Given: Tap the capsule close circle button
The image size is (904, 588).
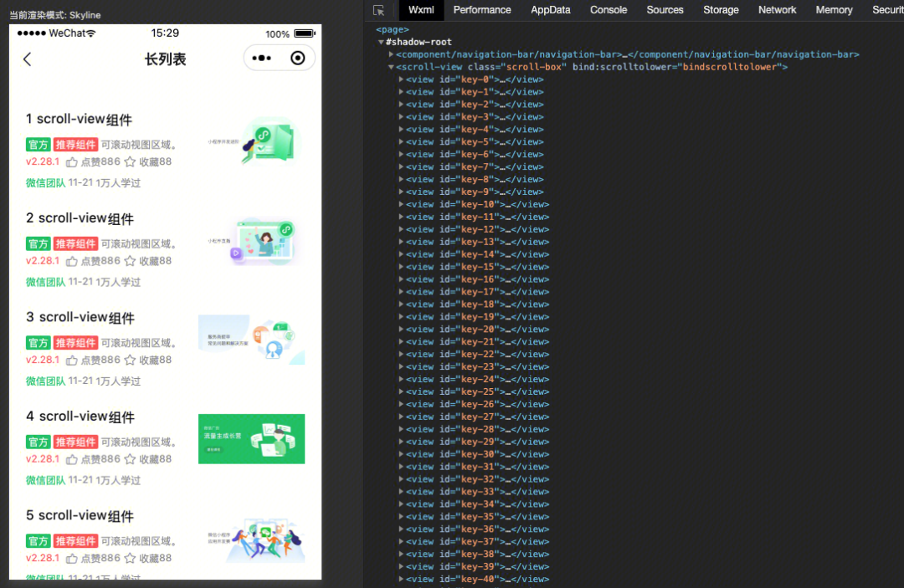Looking at the screenshot, I should click(297, 59).
